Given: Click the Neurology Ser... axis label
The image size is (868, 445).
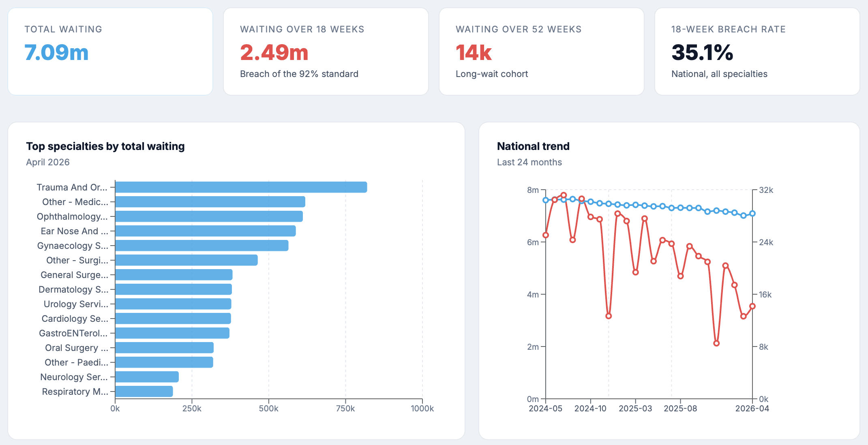Looking at the screenshot, I should tap(74, 377).
